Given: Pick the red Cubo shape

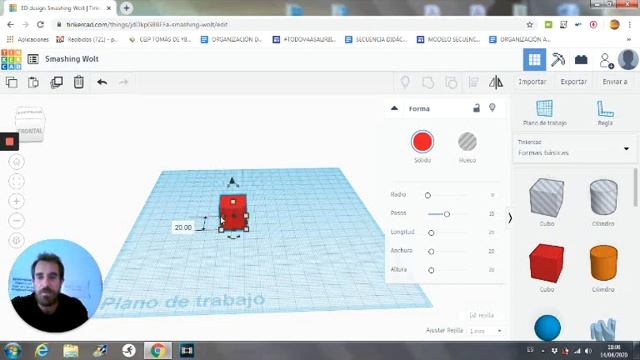Looking at the screenshot, I should pos(547,263).
